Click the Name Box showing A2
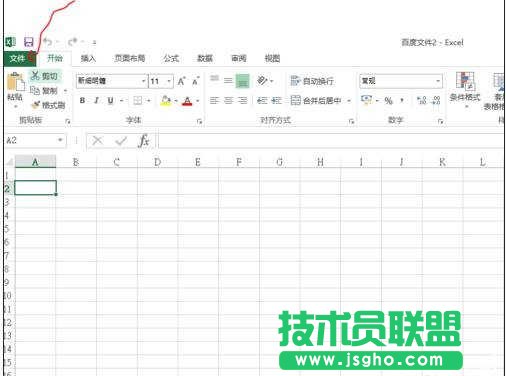 point(35,140)
